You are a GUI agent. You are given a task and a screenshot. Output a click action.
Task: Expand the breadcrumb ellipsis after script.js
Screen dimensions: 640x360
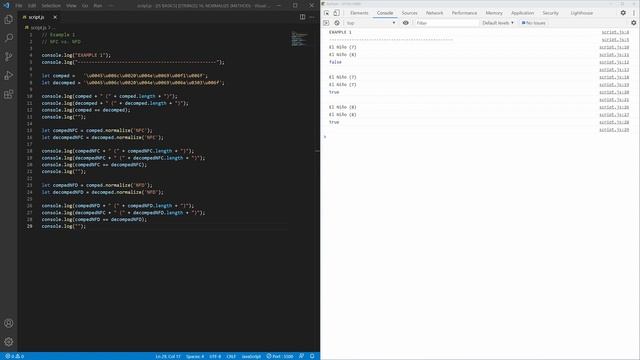pyautogui.click(x=52, y=28)
